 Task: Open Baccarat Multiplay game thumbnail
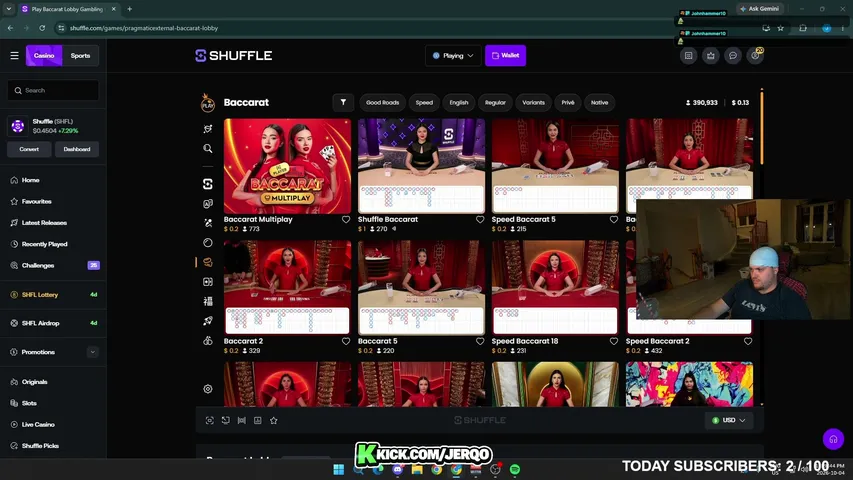point(287,166)
